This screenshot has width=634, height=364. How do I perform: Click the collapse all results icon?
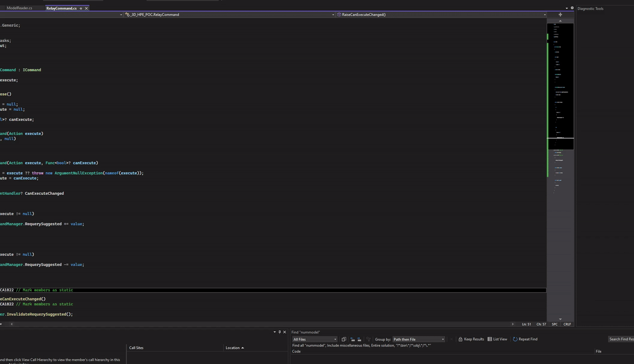tap(352, 340)
